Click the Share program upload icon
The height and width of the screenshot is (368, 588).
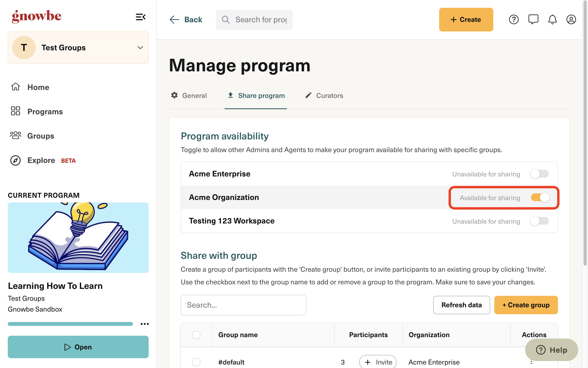click(230, 95)
